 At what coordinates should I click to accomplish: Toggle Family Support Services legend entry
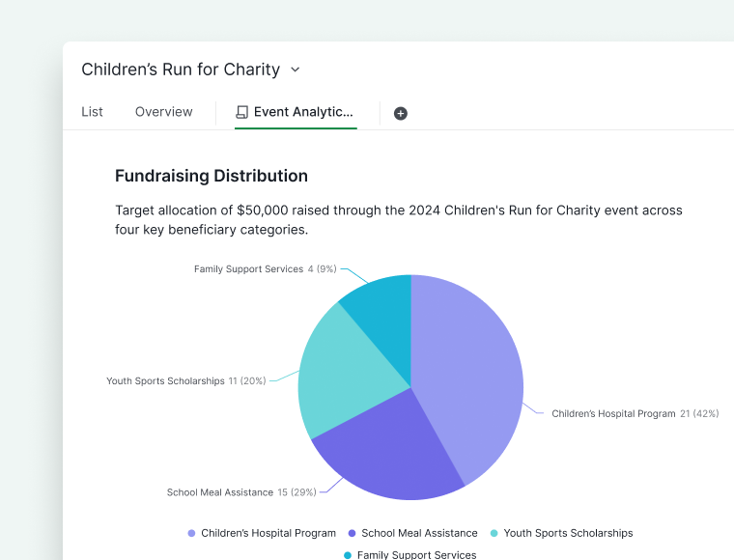pos(409,555)
